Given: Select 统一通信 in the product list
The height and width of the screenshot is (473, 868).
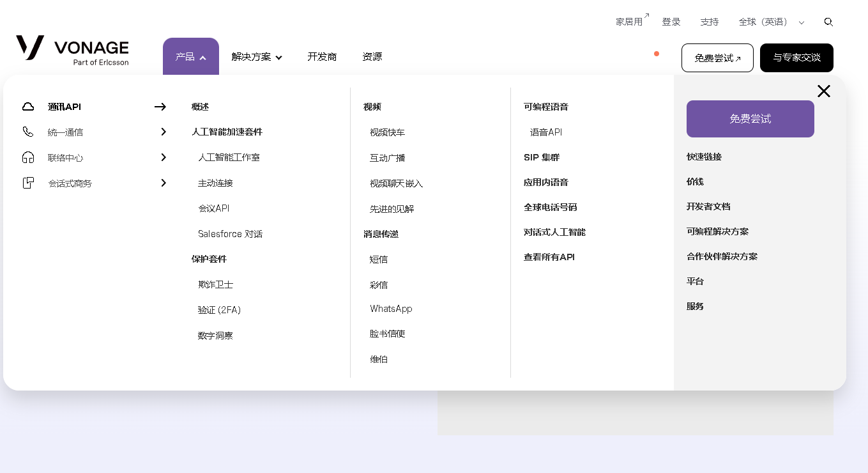Looking at the screenshot, I should [65, 132].
